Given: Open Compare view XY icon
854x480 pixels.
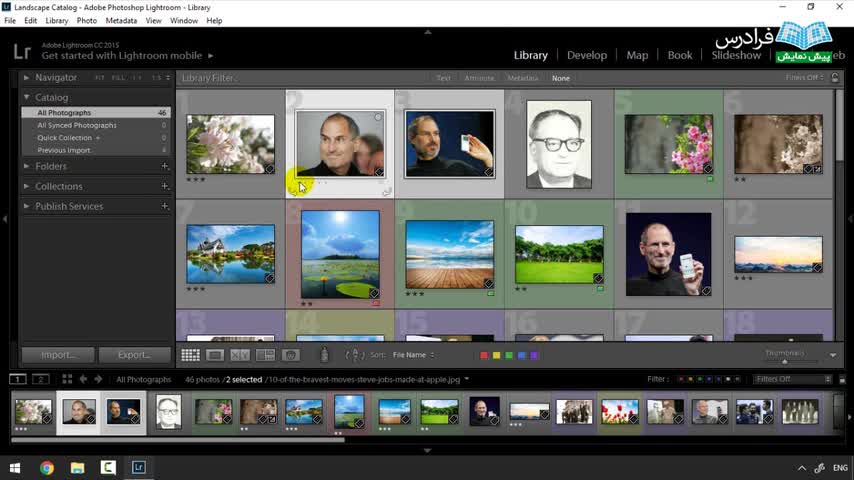Looking at the screenshot, I should (240, 355).
